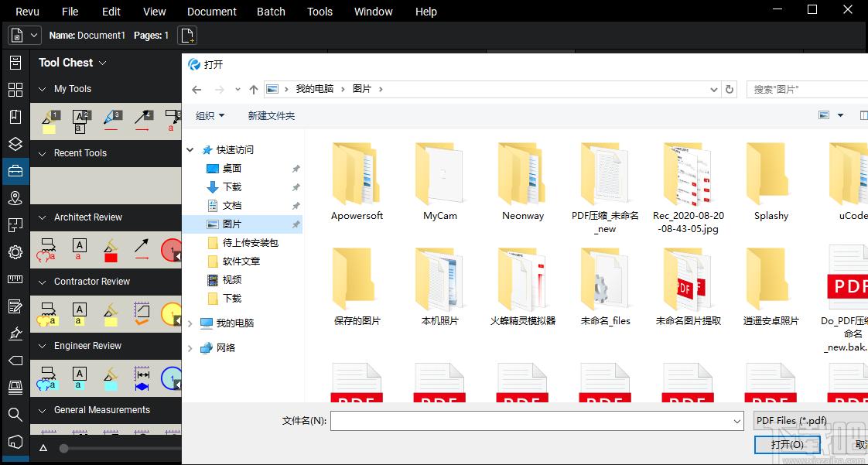Viewport: 868px width, 465px height.
Task: Select red arrow in Architect Review
Action: [x=142, y=250]
